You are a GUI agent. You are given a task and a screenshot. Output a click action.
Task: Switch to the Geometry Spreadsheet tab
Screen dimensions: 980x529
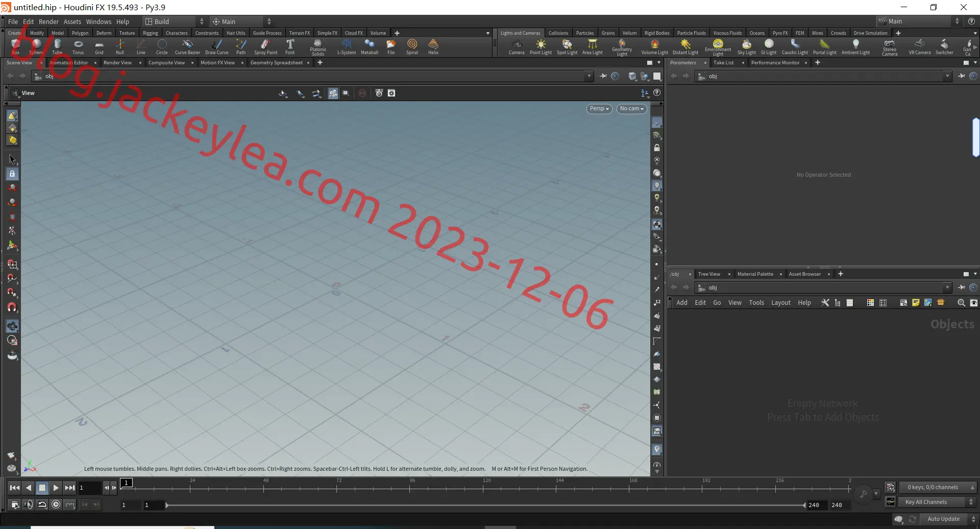pyautogui.click(x=277, y=63)
